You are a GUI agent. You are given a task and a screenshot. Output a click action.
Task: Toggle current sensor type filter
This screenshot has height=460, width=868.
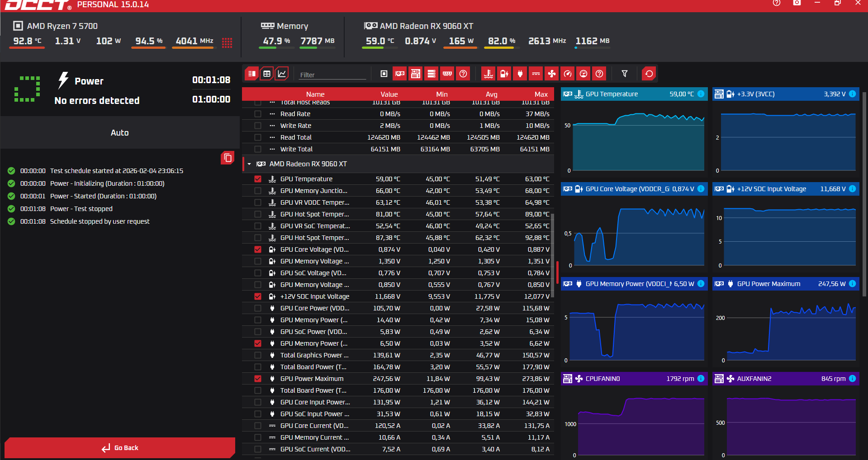tap(536, 74)
